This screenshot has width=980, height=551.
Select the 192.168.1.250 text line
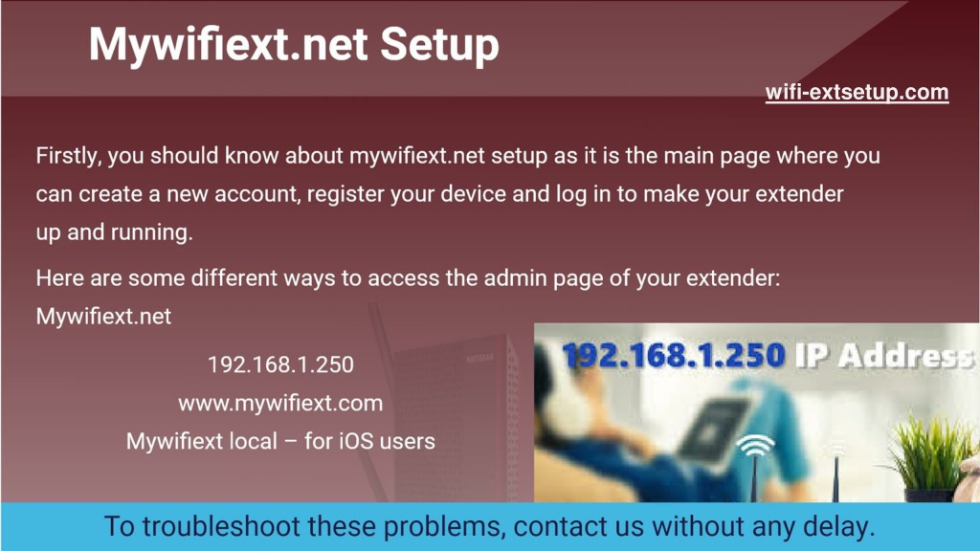[280, 364]
